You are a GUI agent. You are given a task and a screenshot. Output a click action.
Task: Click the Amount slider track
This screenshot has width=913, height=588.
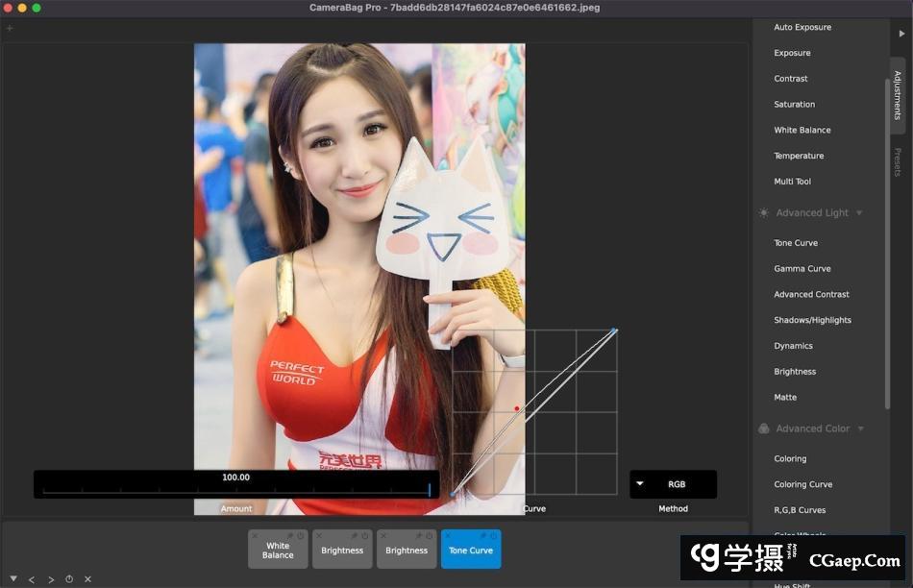(x=235, y=490)
